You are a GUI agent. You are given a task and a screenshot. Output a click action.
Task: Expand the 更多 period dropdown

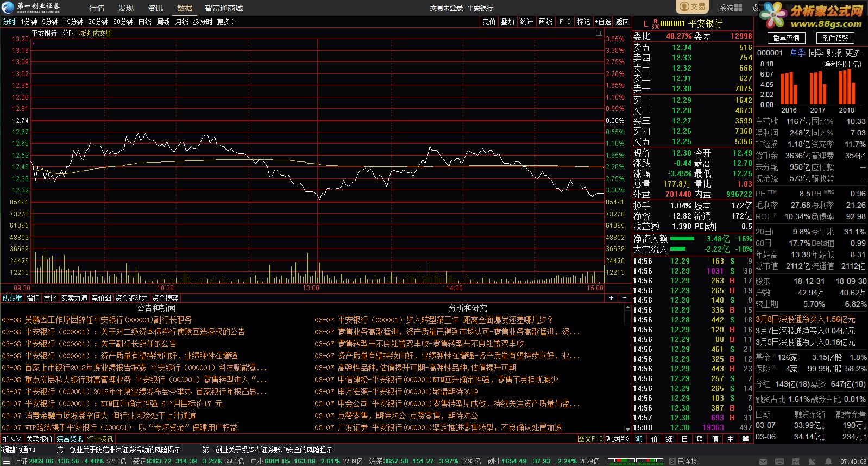pyautogui.click(x=226, y=22)
